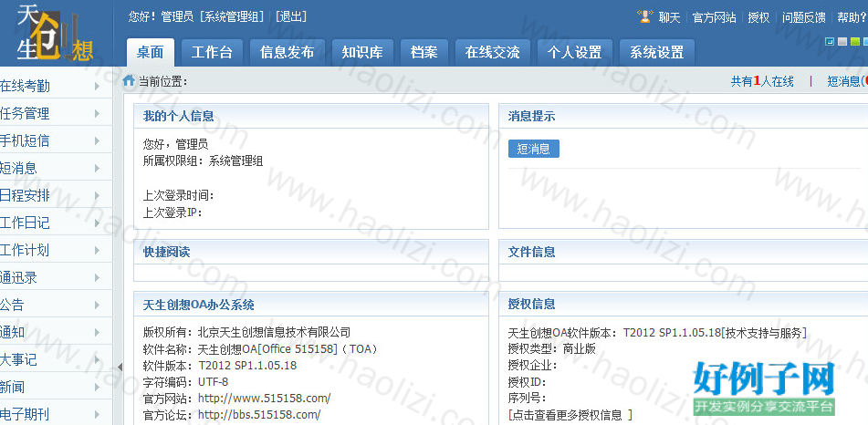The image size is (868, 425).
Task: Click the 天生创想OA办公系统 panel header
Action: [311, 305]
